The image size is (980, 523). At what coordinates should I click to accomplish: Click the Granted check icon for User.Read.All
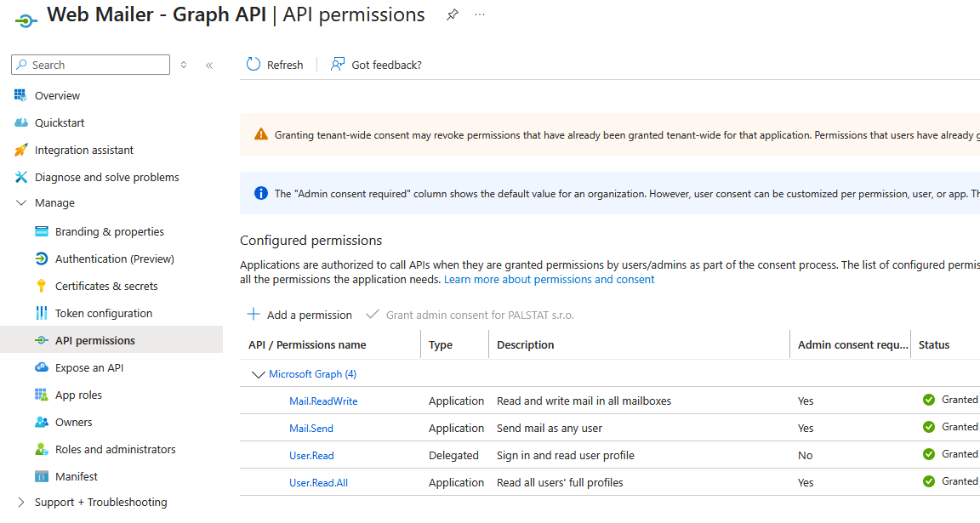929,481
